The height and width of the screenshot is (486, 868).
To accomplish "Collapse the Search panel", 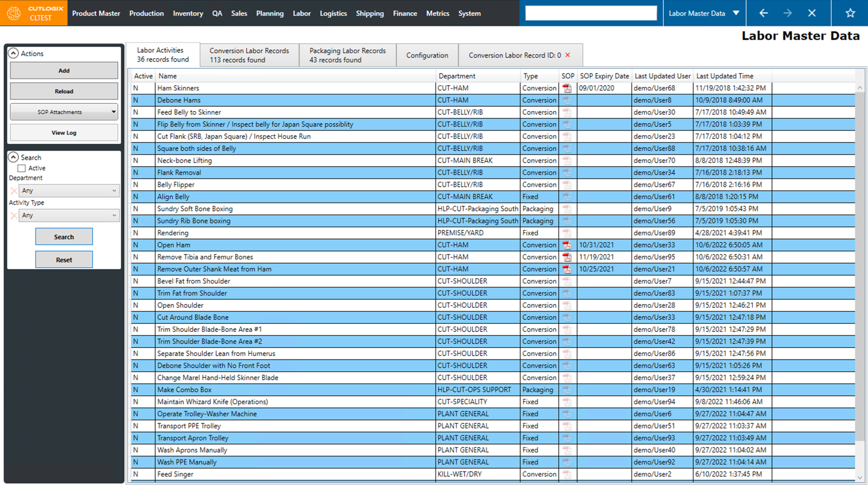I will click(14, 157).
